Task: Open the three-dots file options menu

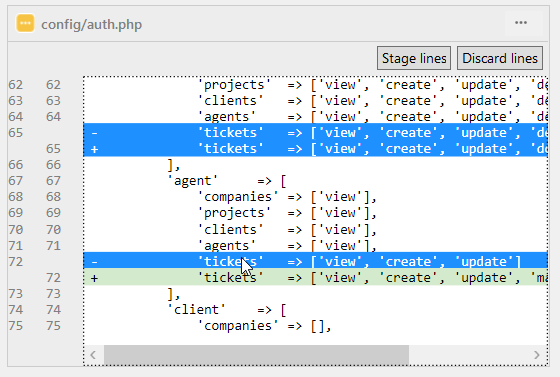Action: coord(521,23)
